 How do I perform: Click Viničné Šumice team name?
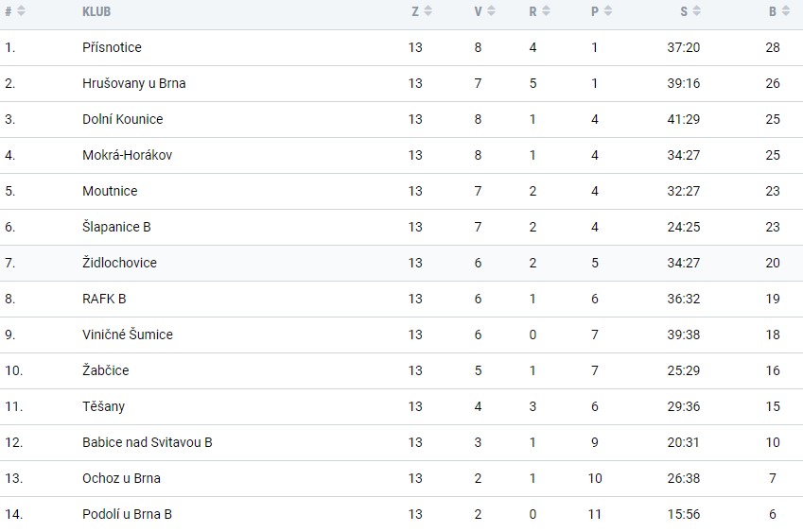coord(128,335)
